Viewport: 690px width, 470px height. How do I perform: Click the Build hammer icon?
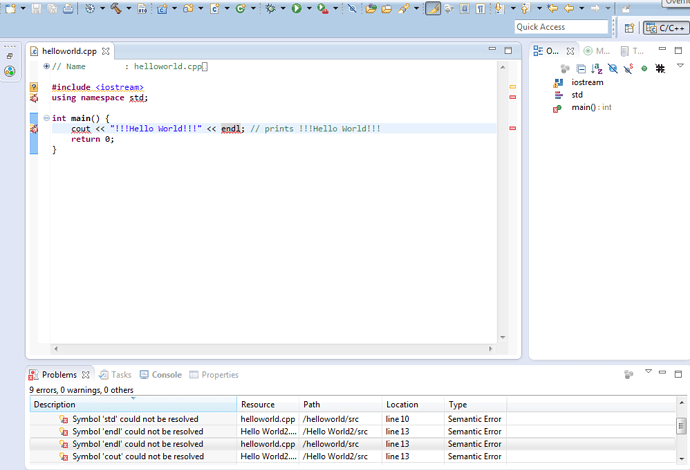tap(116, 8)
